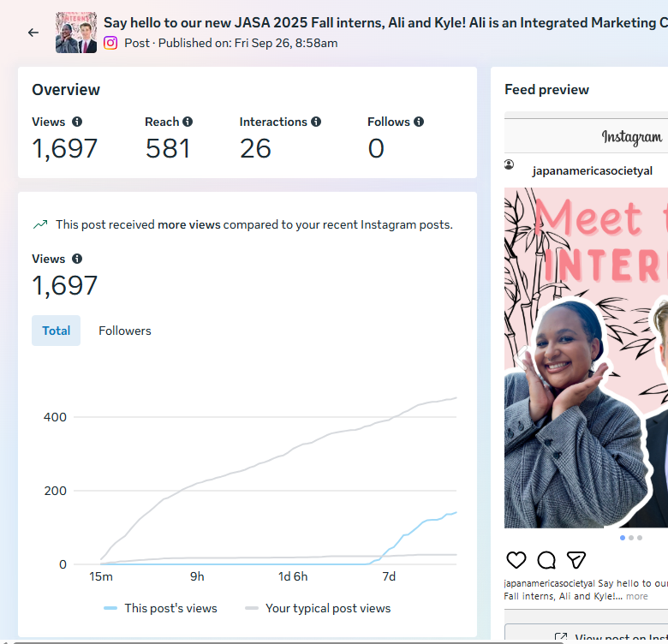Click the Follows info icon
The height and width of the screenshot is (644, 668).
(x=419, y=122)
